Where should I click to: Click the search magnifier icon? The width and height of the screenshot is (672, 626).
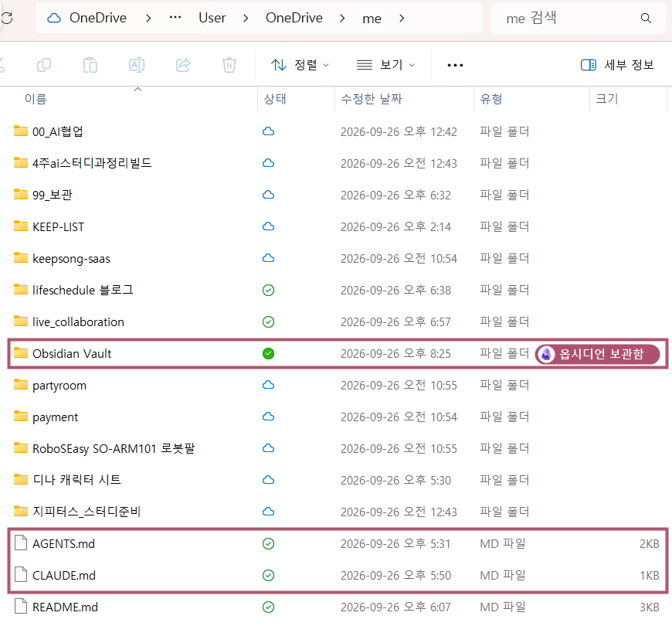(646, 18)
